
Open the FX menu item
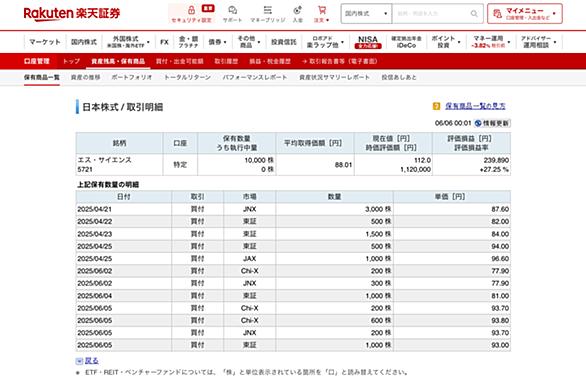[164, 42]
